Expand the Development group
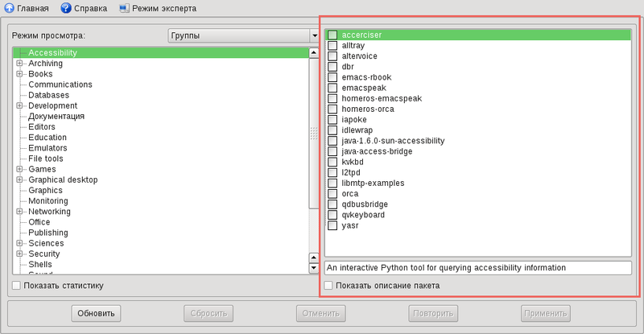Image resolution: width=644 pixels, height=334 pixels. coord(19,105)
